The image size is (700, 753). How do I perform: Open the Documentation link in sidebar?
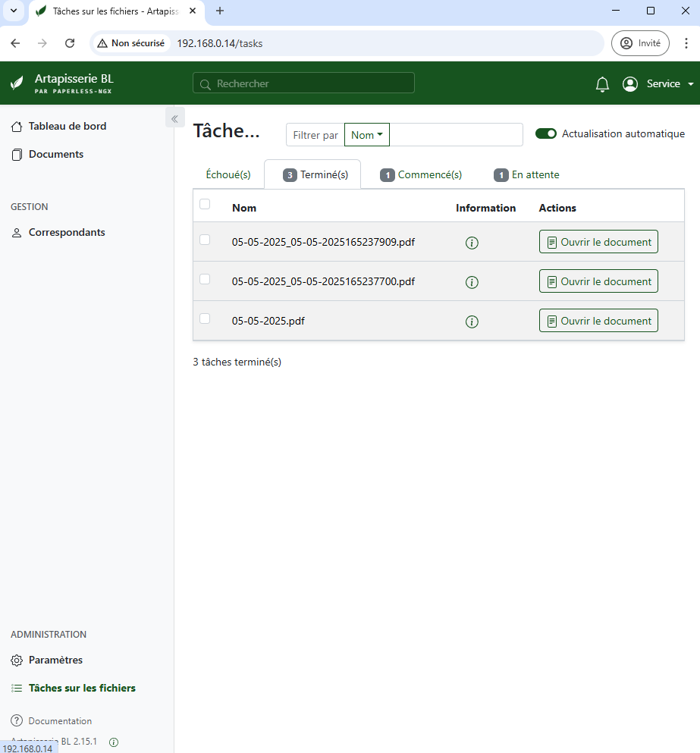point(60,720)
